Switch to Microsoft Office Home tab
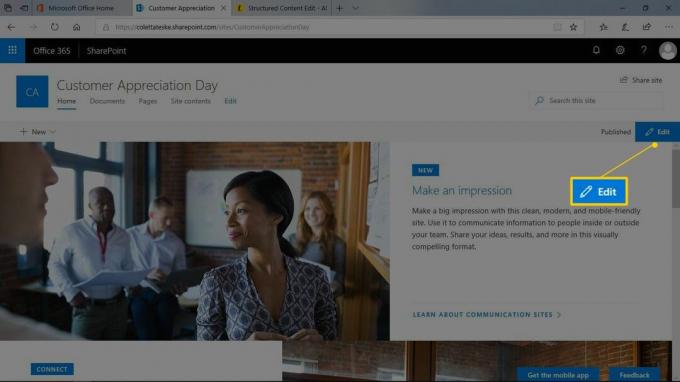 [x=81, y=8]
